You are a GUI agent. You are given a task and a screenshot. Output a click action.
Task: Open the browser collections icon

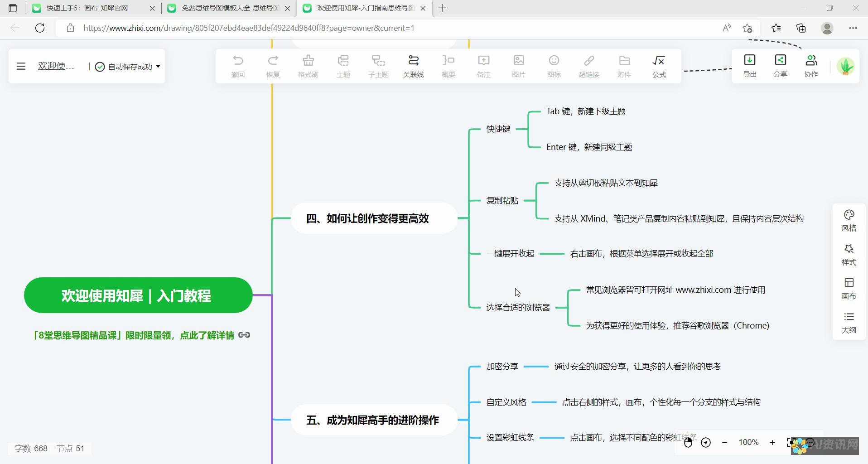click(x=801, y=28)
